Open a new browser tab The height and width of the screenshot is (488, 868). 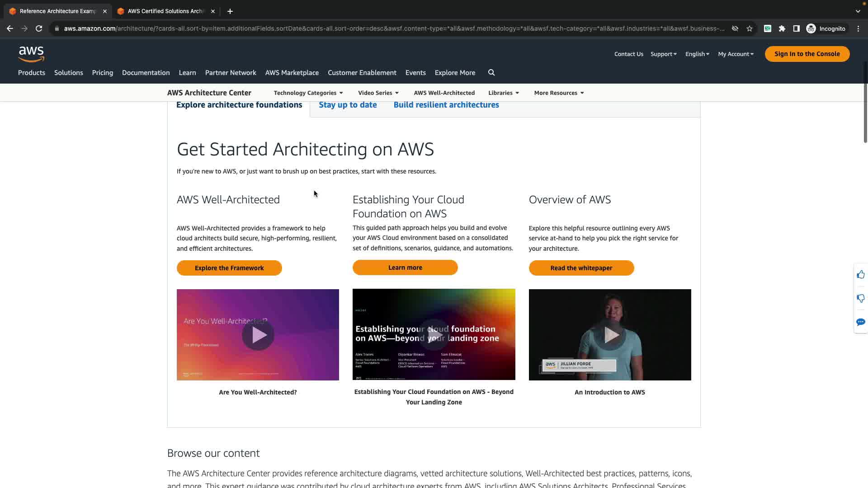tap(230, 11)
